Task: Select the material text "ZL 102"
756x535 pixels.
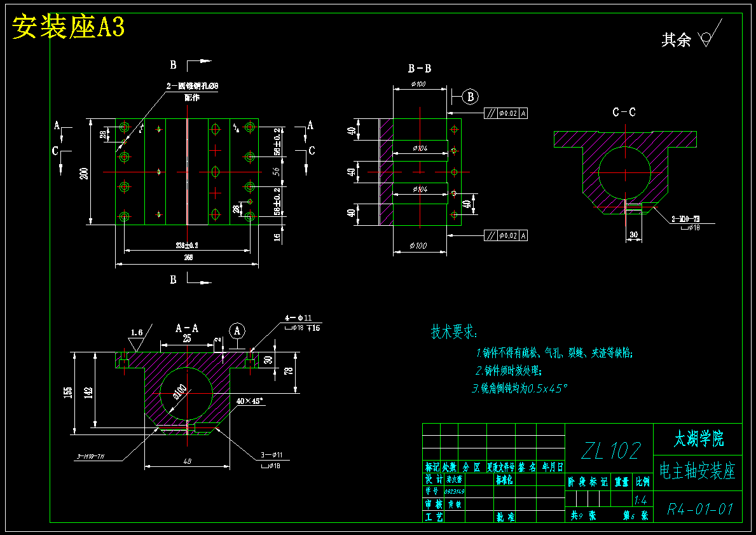Action: click(x=610, y=450)
